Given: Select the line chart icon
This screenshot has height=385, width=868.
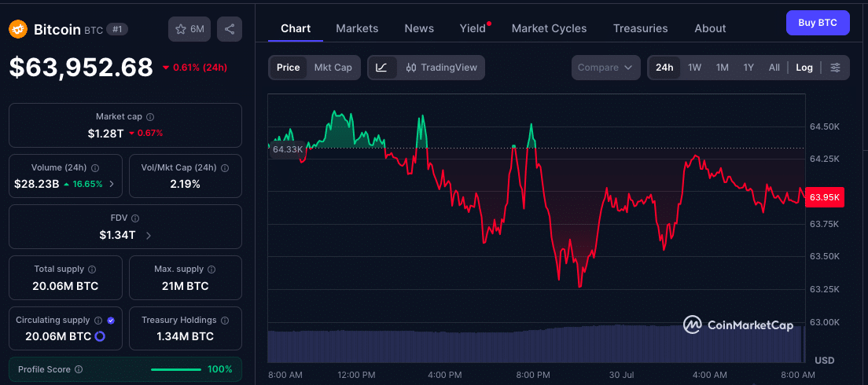Looking at the screenshot, I should click(x=381, y=68).
